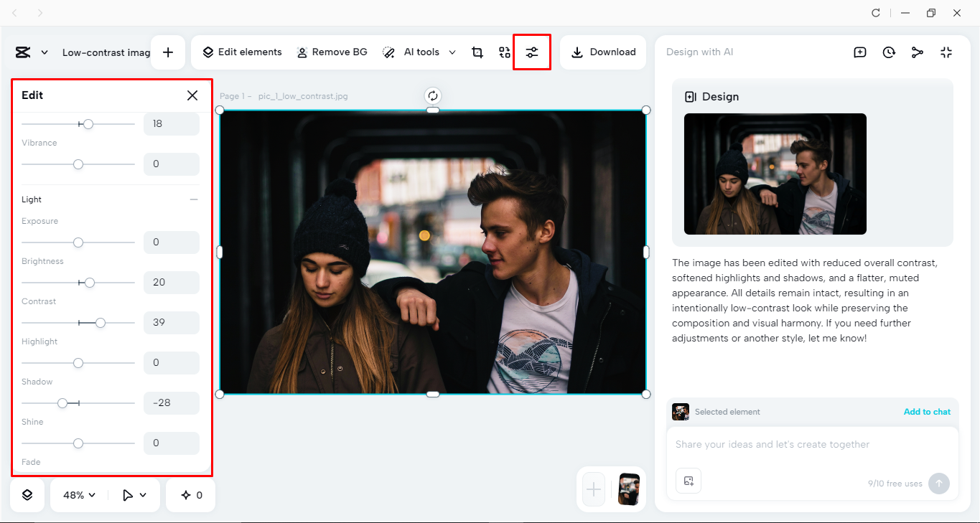Open the menu chevron beside CapCut logo
980x523 pixels.
45,52
